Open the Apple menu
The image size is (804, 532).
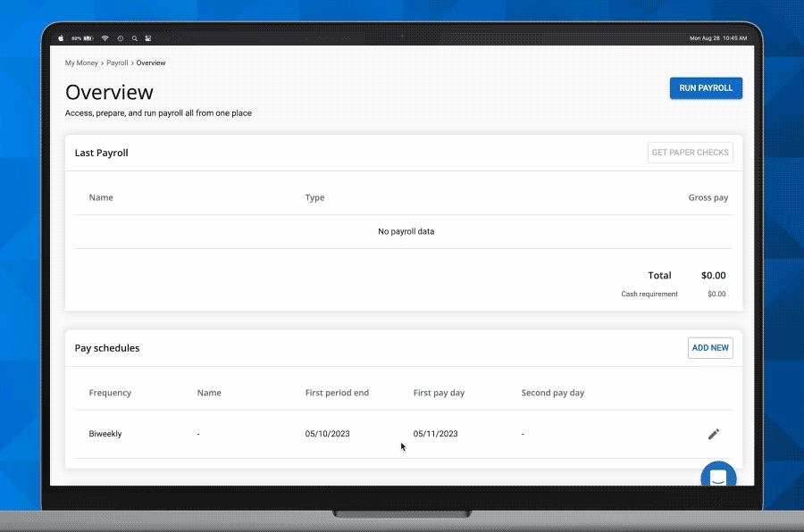point(62,38)
